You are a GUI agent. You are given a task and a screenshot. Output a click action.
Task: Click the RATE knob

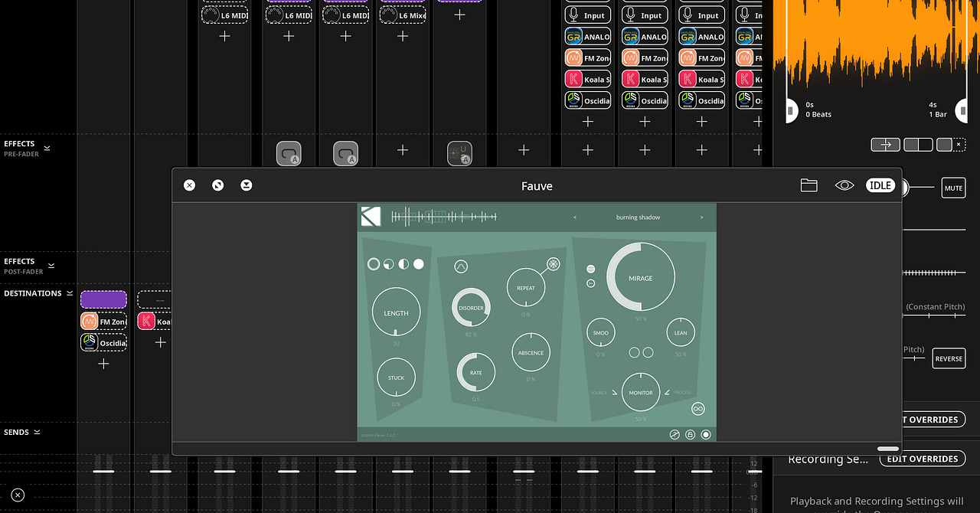pos(476,373)
